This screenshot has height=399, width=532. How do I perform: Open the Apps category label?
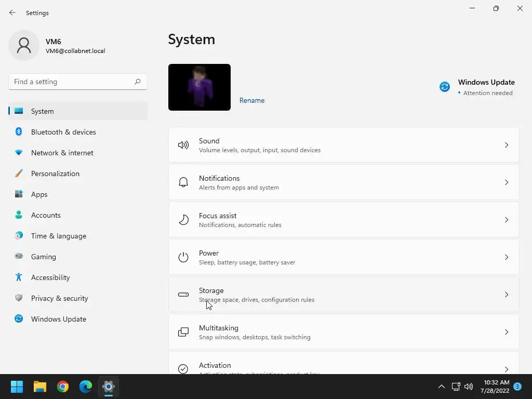point(39,194)
